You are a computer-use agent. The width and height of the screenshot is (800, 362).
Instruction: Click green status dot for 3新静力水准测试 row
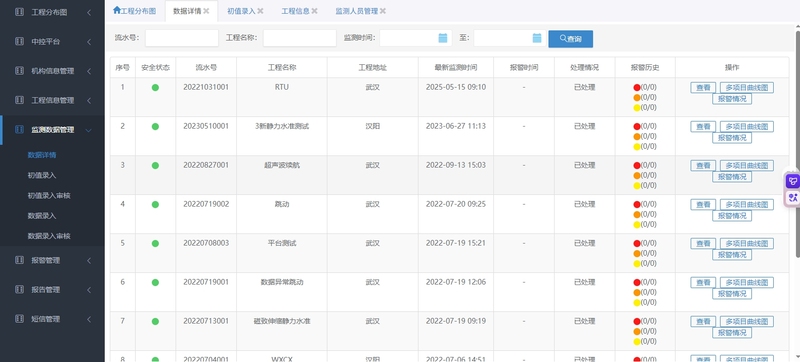click(x=155, y=126)
